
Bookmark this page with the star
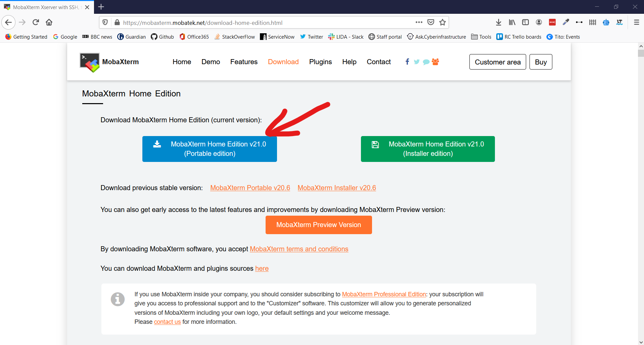443,23
